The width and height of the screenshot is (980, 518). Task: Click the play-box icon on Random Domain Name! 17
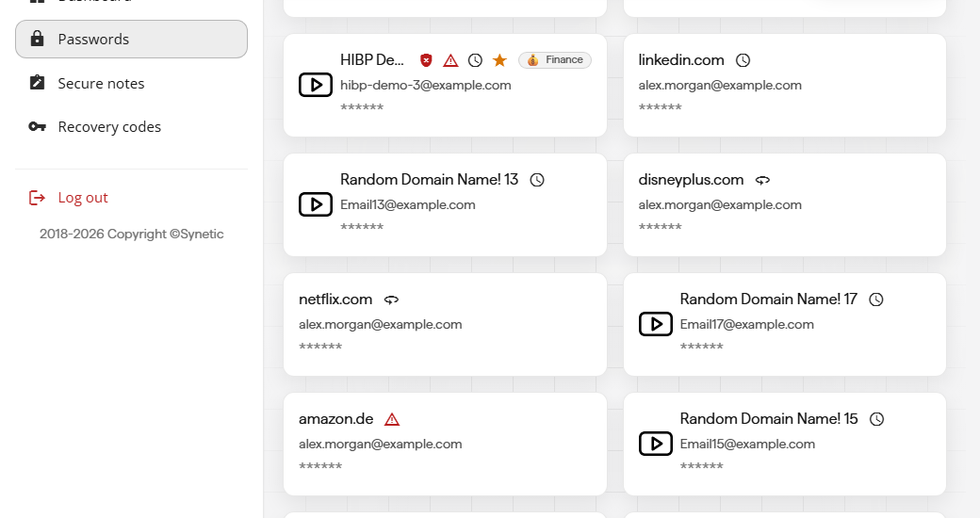[656, 324]
